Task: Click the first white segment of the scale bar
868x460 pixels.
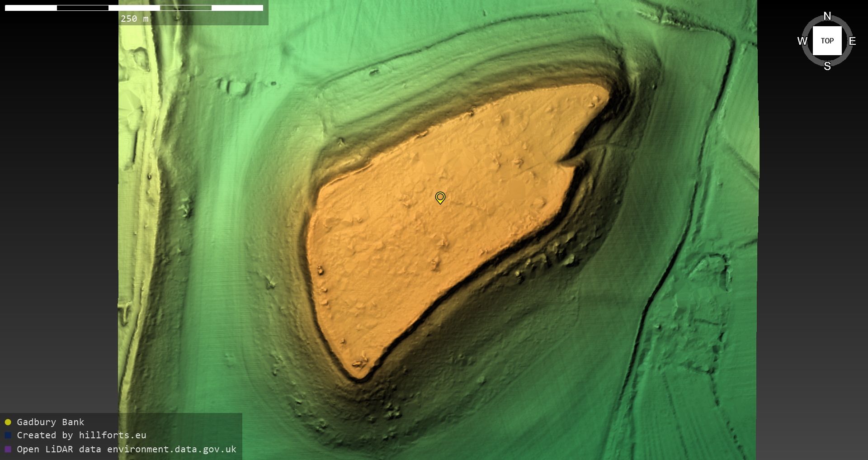Action: (31, 8)
